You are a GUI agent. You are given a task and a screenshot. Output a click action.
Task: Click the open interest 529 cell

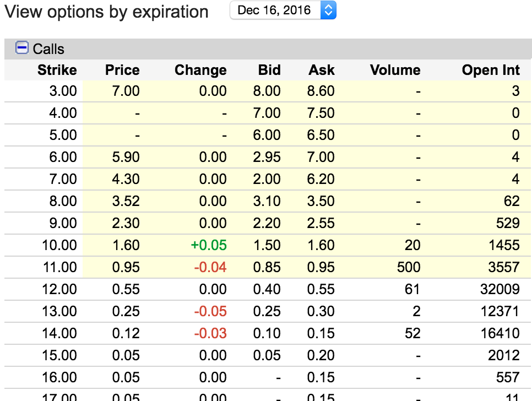tap(508, 223)
